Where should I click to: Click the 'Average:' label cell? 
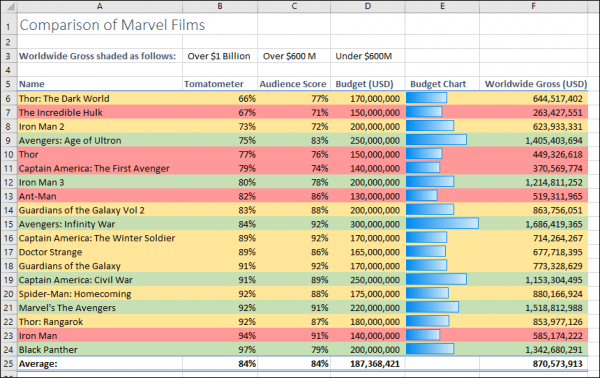point(99,363)
